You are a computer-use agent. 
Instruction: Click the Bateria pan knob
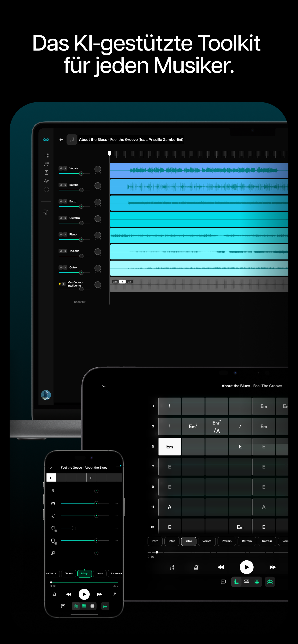pos(98,185)
